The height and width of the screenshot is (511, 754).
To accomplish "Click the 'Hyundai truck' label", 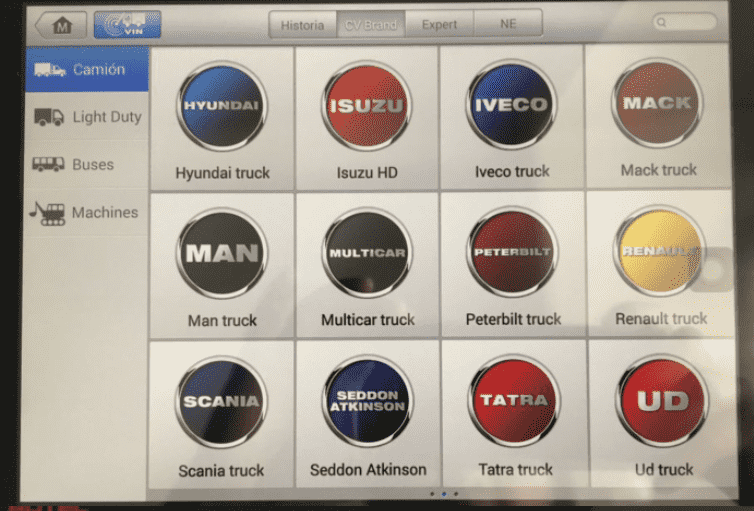I will (222, 173).
